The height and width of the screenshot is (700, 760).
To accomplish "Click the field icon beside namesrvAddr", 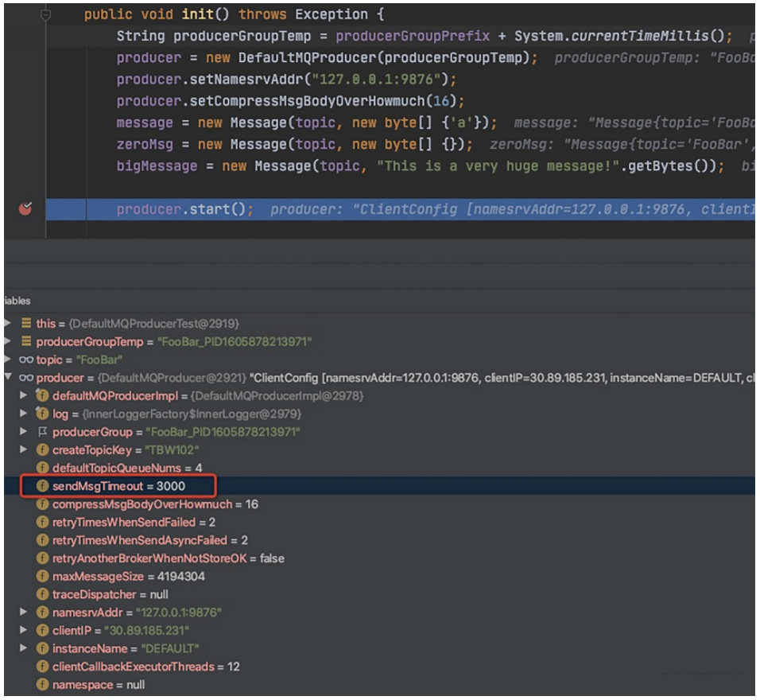I will pyautogui.click(x=42, y=612).
